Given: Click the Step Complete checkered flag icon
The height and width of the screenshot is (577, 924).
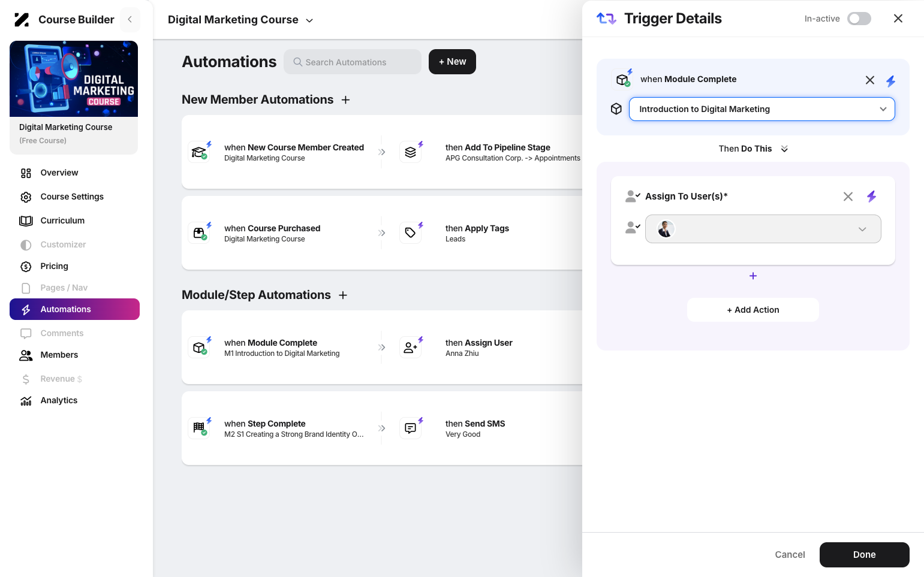Looking at the screenshot, I should pos(200,428).
